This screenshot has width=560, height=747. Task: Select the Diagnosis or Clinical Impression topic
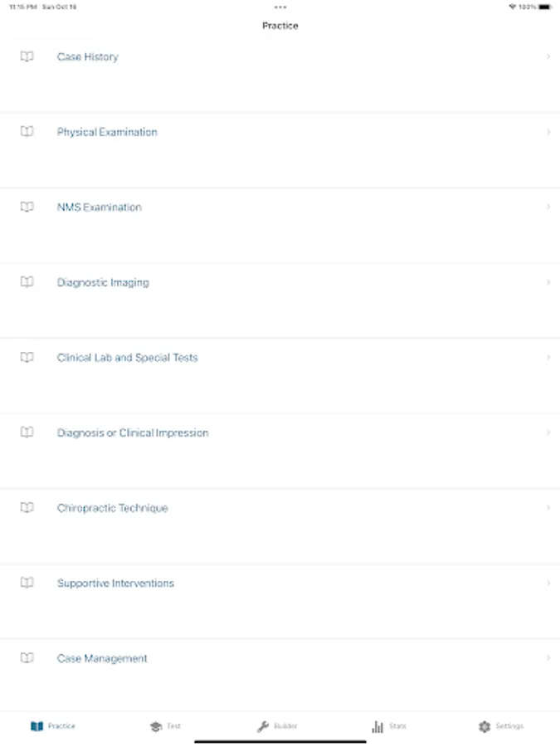click(x=133, y=432)
